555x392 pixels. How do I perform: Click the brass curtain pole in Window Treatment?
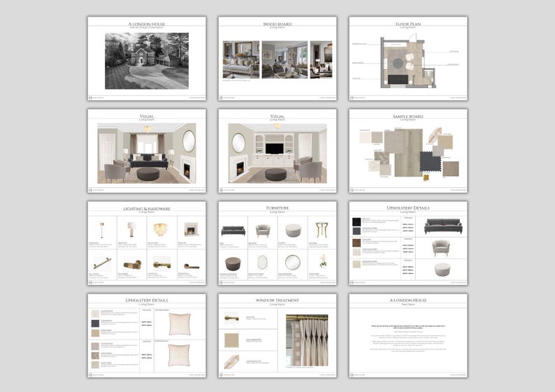(x=231, y=319)
